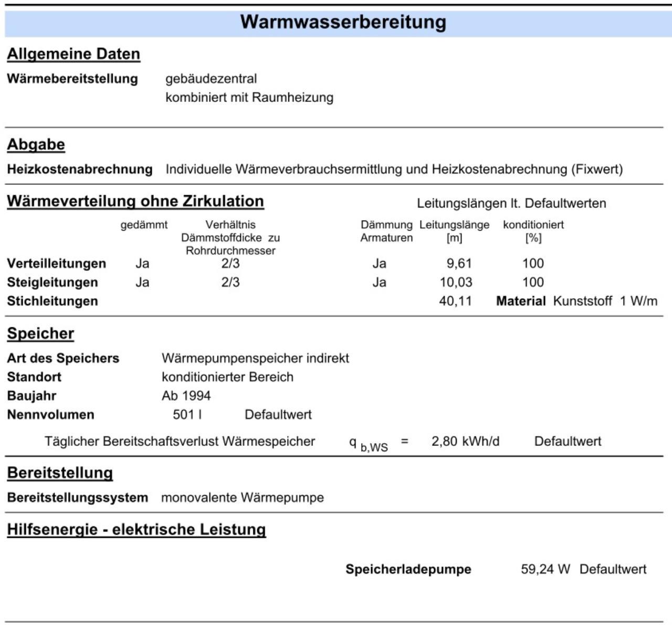Select Stichleitungen length value 40,11

click(456, 301)
